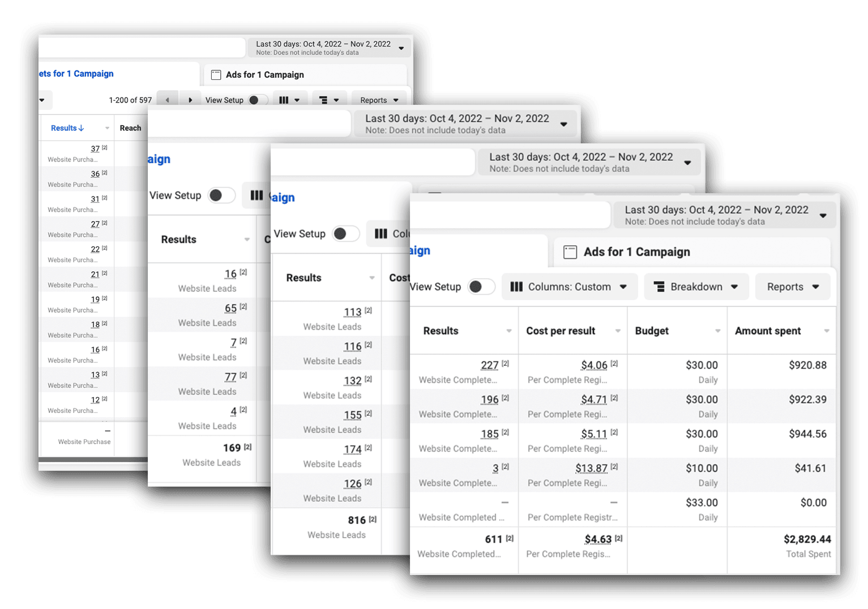868x609 pixels.
Task: Click the Ads tab icon in the back window
Action: 216,75
